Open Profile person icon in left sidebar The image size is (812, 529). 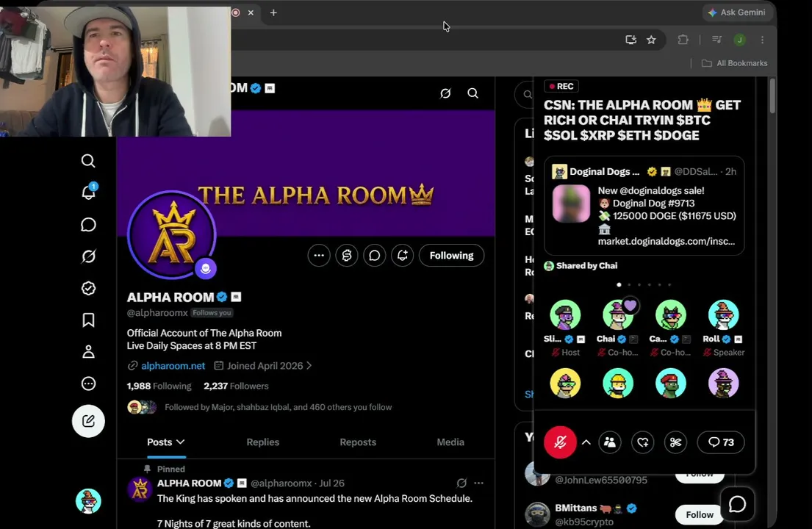click(x=88, y=352)
